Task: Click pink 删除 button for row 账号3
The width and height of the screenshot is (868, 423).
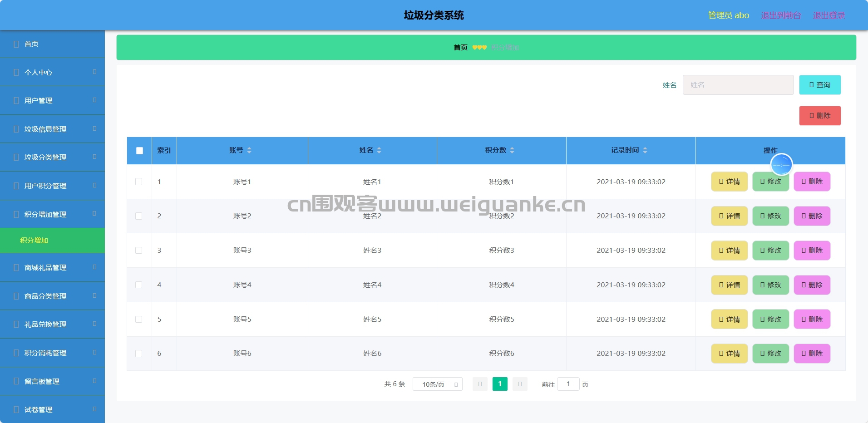Action: point(812,251)
